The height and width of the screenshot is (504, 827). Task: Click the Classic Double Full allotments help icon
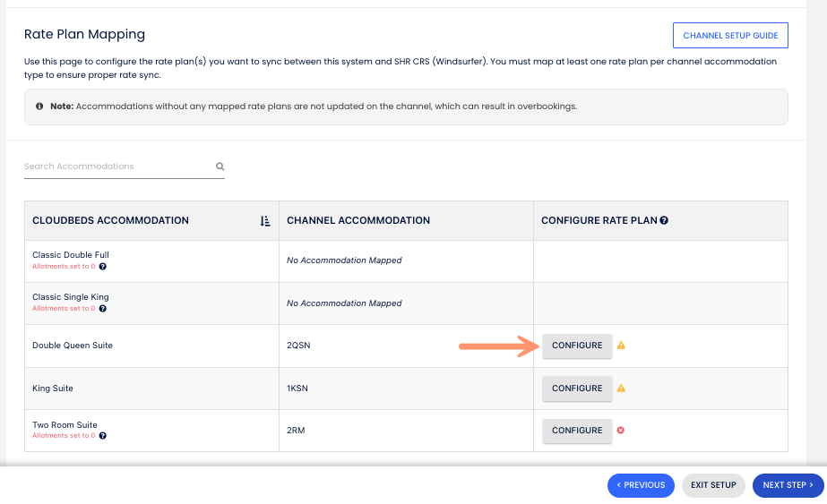click(103, 267)
